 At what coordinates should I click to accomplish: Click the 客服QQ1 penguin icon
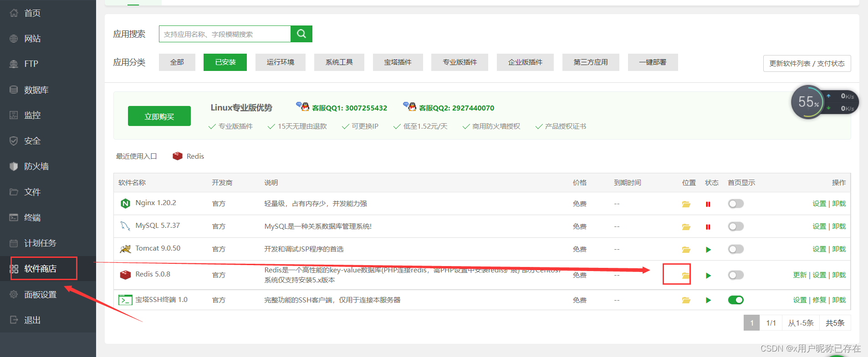(x=302, y=107)
